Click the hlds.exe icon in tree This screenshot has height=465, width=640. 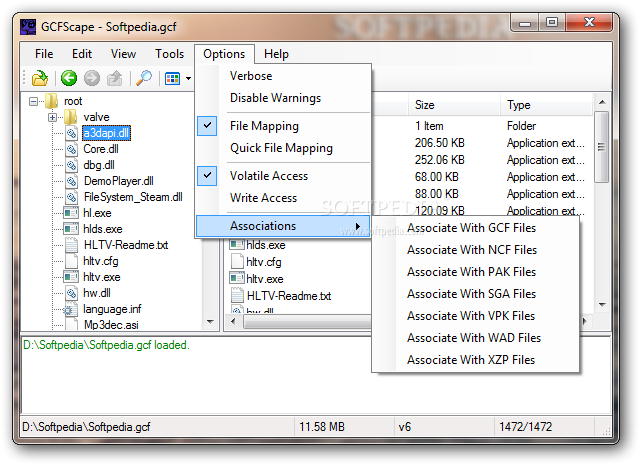[x=71, y=229]
